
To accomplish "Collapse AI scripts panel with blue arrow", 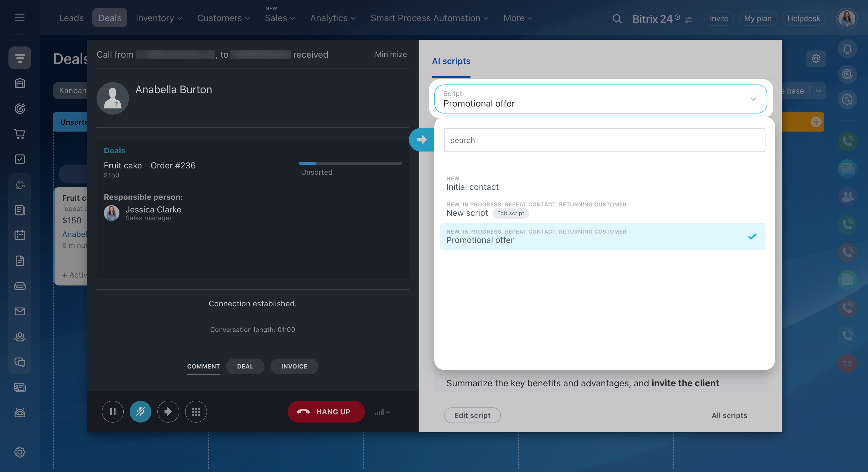I will point(422,139).
